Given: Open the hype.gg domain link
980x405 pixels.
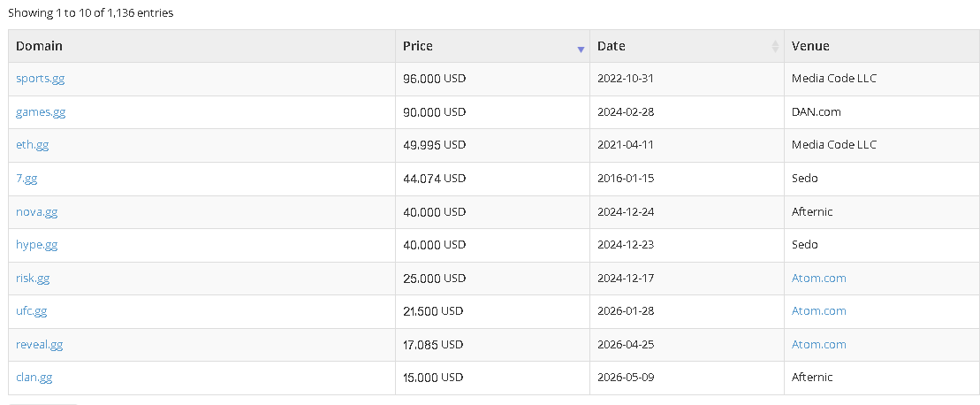Looking at the screenshot, I should click(37, 245).
